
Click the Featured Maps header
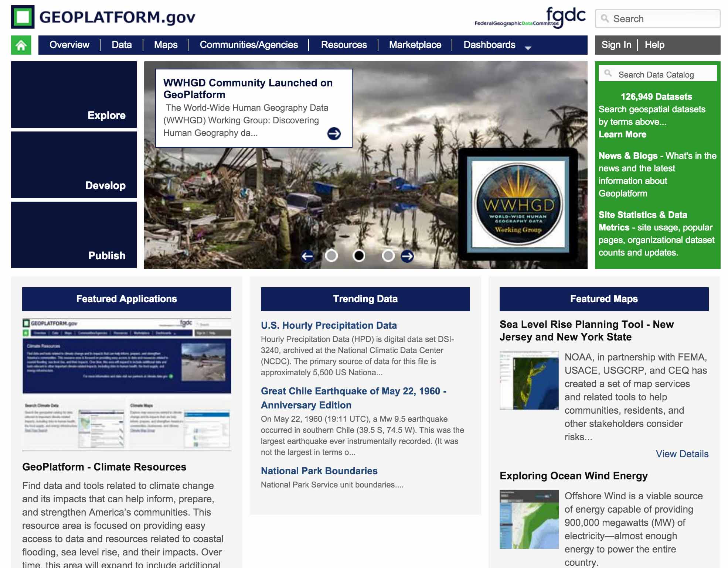tap(604, 299)
